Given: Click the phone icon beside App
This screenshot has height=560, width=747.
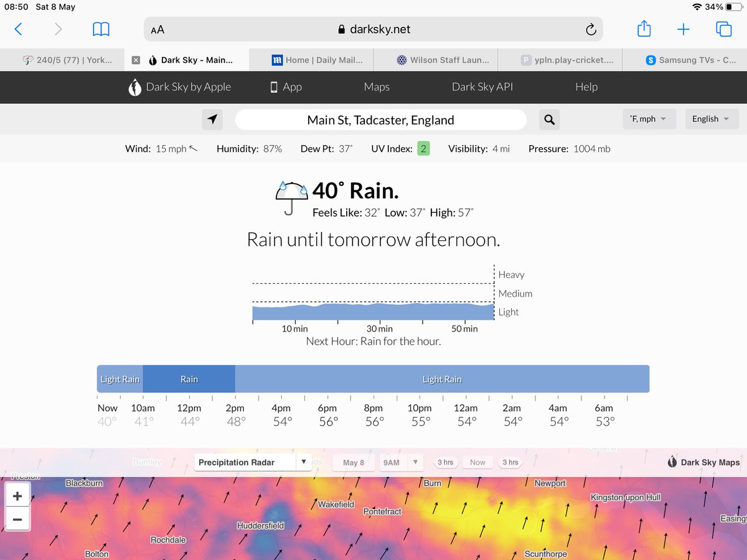Looking at the screenshot, I should point(273,87).
